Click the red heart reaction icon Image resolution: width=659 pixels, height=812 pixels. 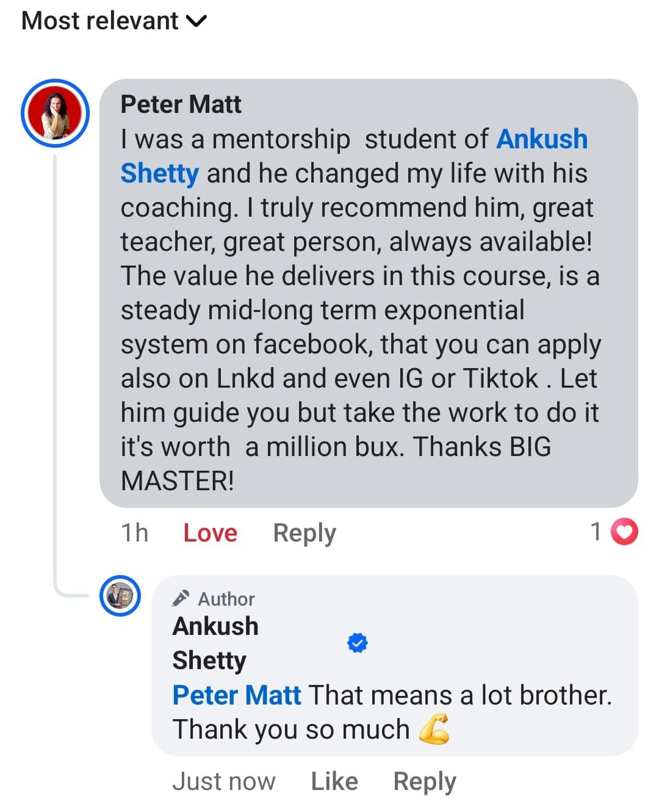[624, 532]
